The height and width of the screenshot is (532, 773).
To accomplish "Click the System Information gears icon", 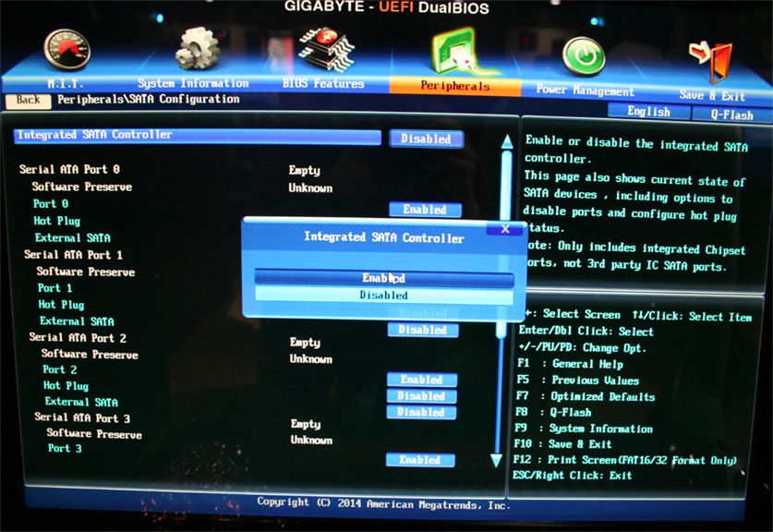I will (198, 48).
